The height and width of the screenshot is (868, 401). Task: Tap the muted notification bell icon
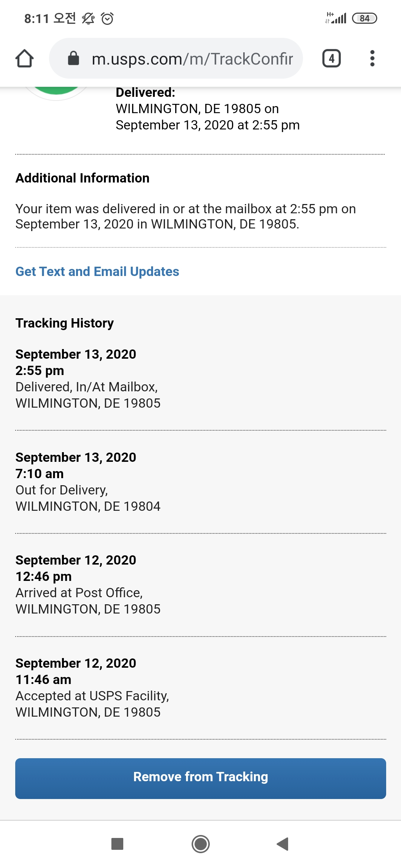click(88, 18)
